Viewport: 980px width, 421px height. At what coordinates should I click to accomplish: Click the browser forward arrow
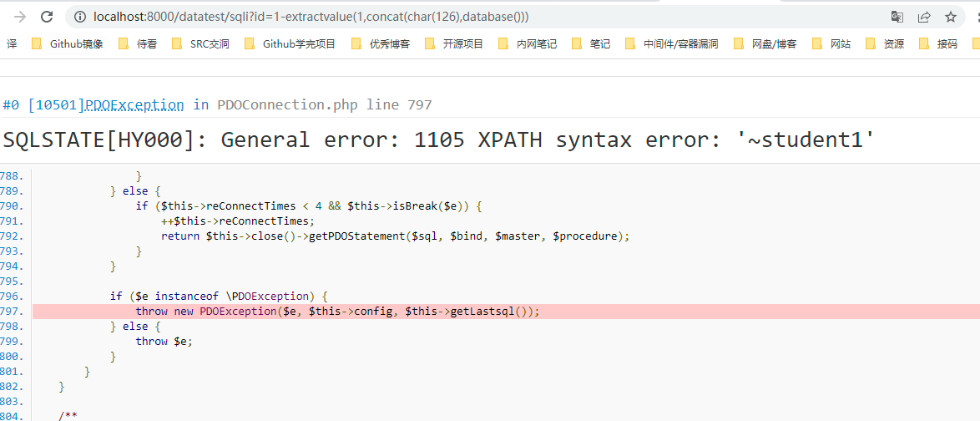pos(20,17)
